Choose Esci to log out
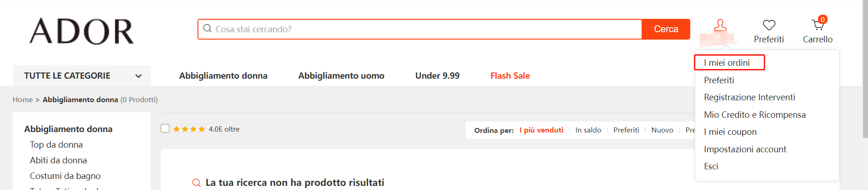The image size is (868, 190). [x=711, y=166]
